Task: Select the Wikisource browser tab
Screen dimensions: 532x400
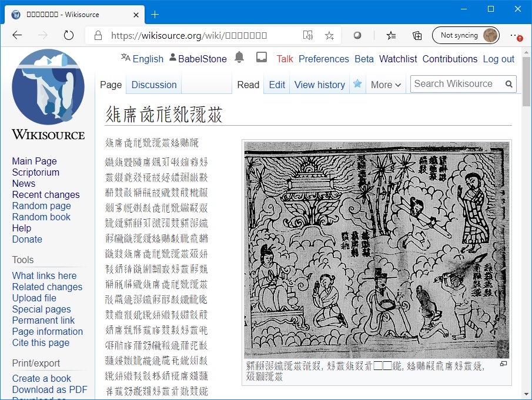Action: click(75, 15)
